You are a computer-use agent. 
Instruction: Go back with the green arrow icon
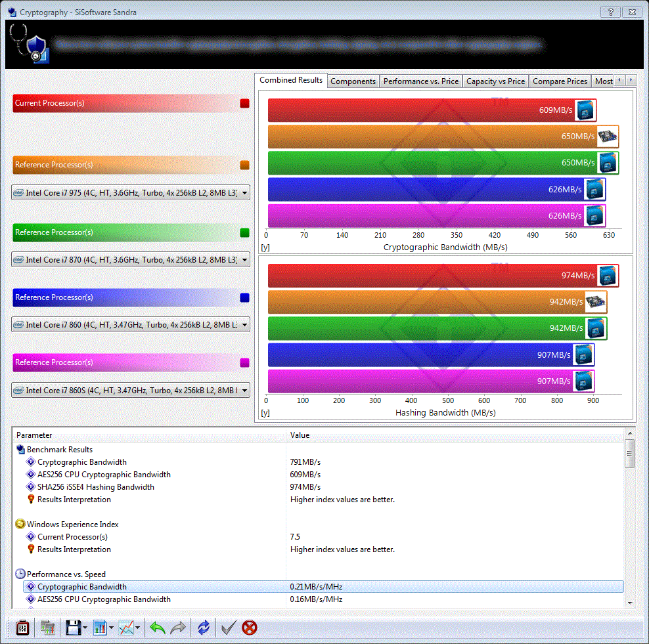pyautogui.click(x=157, y=628)
